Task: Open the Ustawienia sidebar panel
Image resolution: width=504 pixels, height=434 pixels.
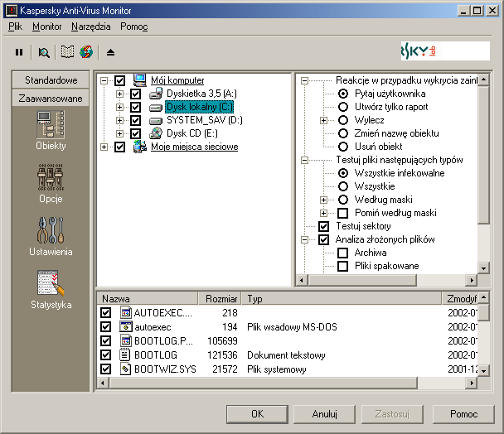Action: 51,237
